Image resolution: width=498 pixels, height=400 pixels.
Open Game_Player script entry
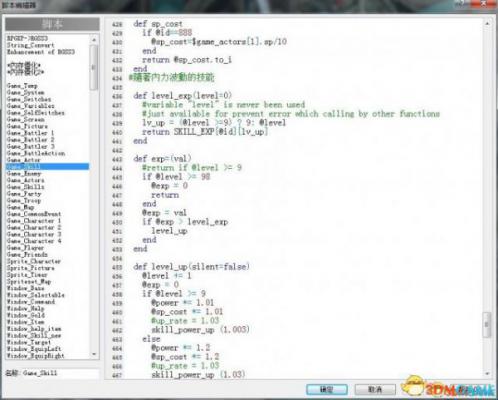point(25,248)
